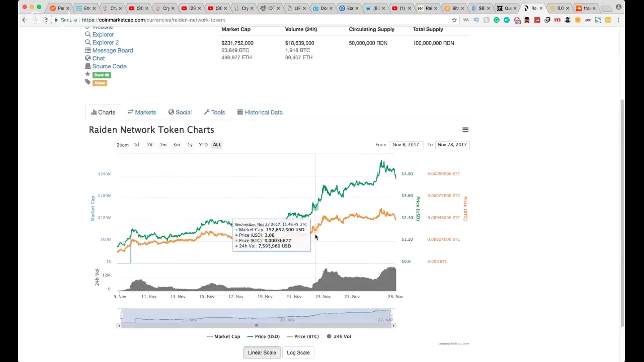This screenshot has width=644, height=362.
Task: Click the left handle of chart navigator
Action: tap(121, 316)
